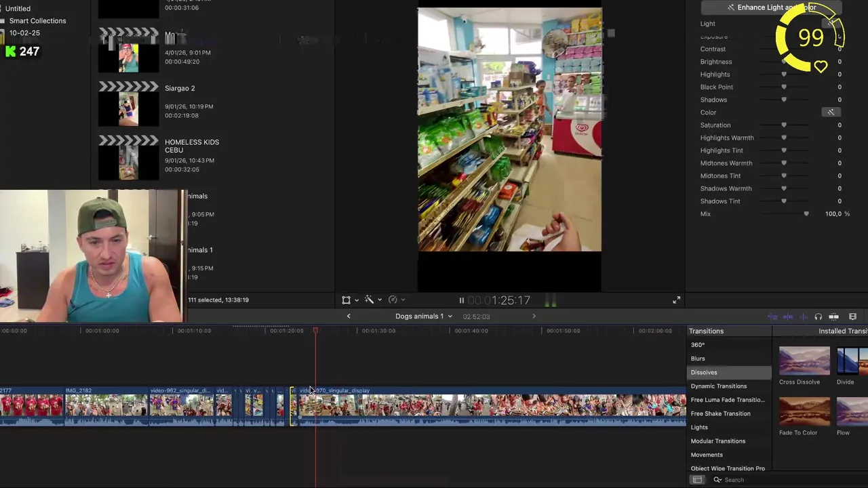Adjust the Highlights slider handle
Screen dimensions: 868x488
(x=784, y=75)
